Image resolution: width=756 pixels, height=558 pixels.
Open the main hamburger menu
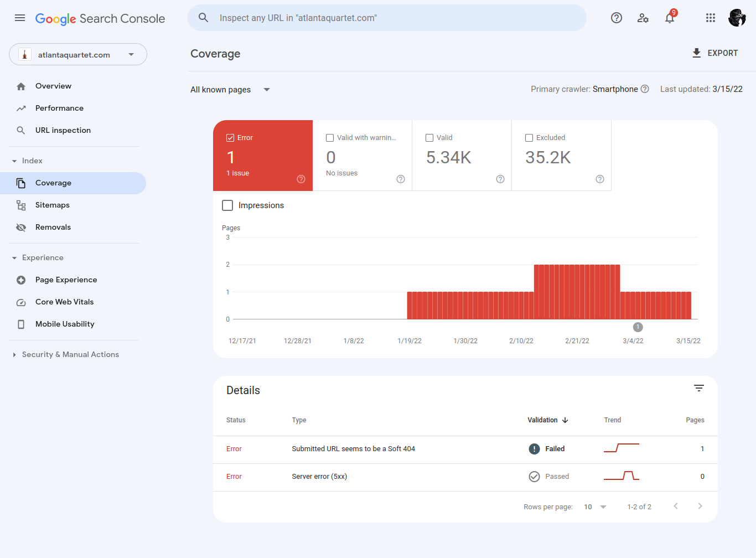[20, 18]
